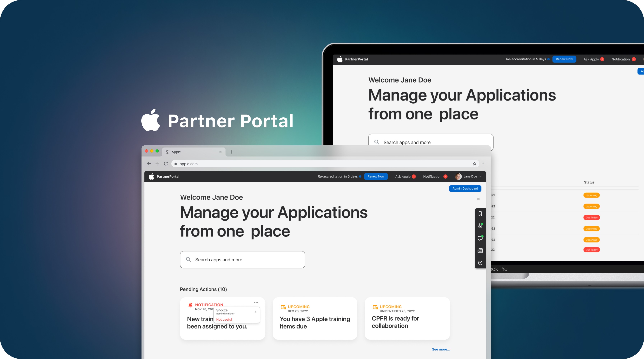Open Notification in the browser window's top bar

435,176
